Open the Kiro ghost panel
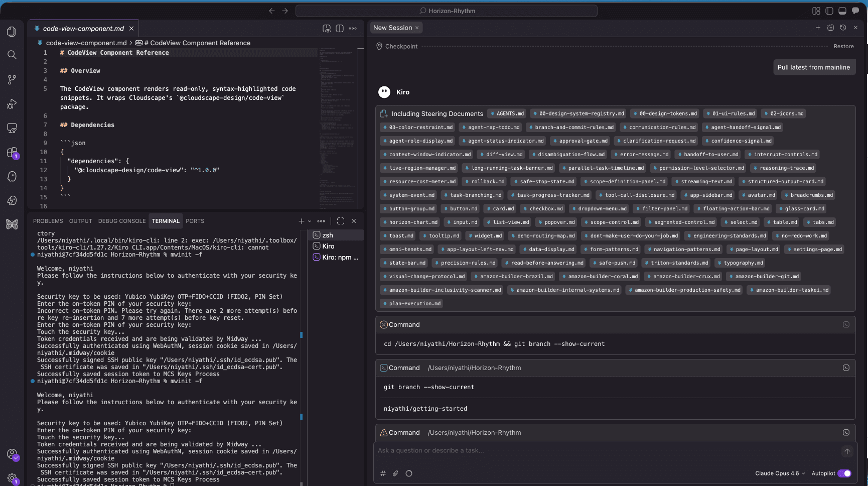The width and height of the screenshot is (868, 486). [12, 176]
